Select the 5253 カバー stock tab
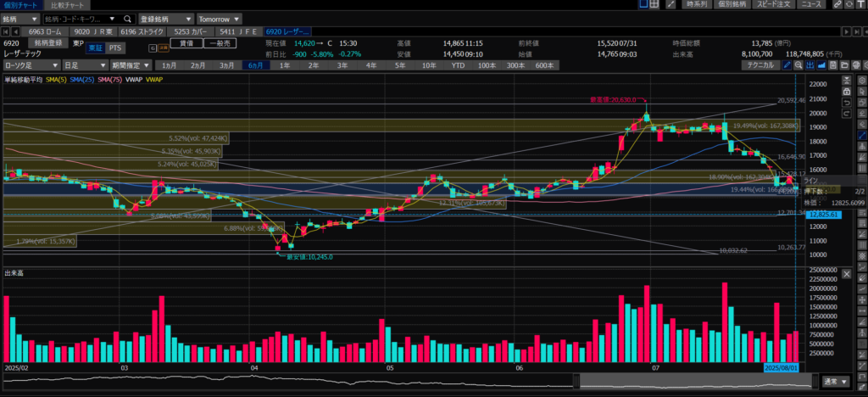 [x=189, y=31]
